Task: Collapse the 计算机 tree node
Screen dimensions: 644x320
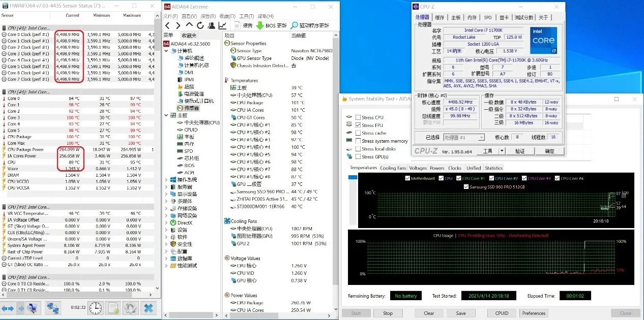Action: pyautogui.click(x=166, y=51)
